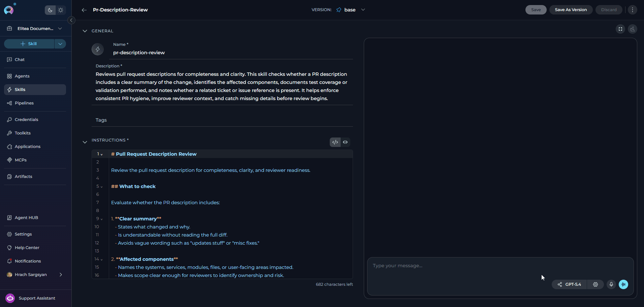
Task: Switch instructions to code view
Action: point(335,142)
